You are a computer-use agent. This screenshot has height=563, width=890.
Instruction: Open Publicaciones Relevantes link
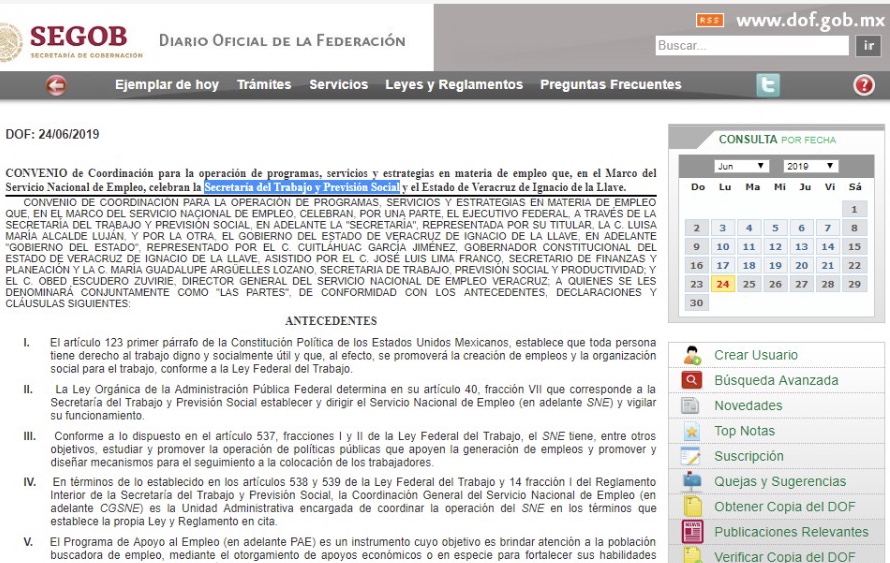(791, 532)
